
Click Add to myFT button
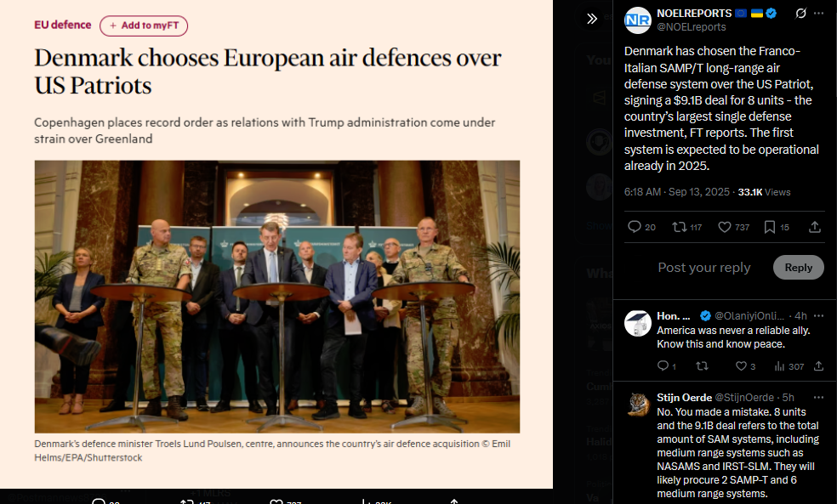click(144, 25)
